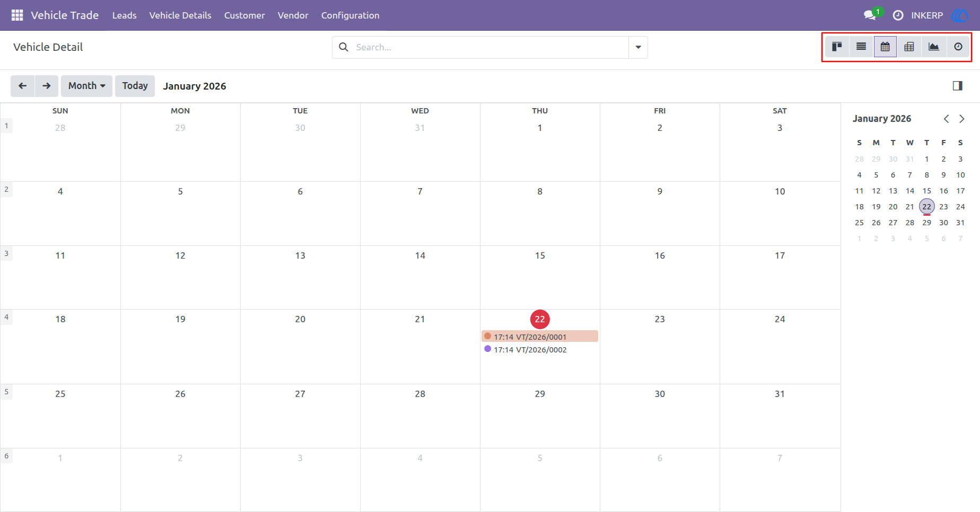Screen dimensions: 980x512
Task: Open the Vehicle Details menu
Action: [x=180, y=15]
